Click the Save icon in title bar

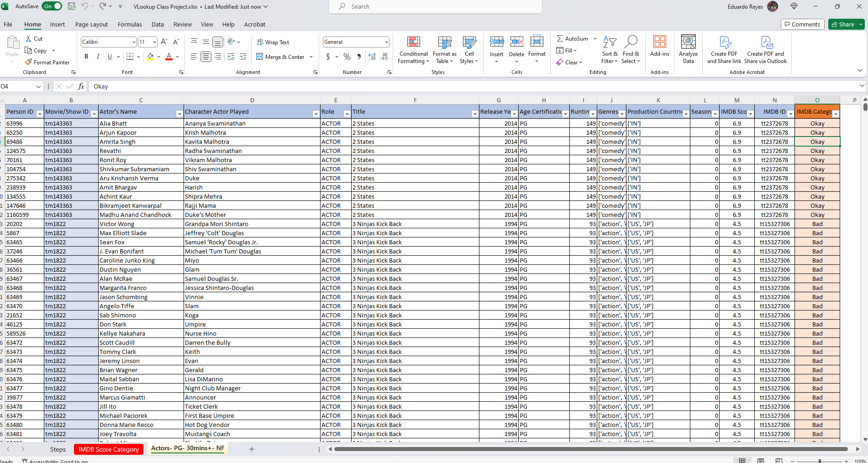pyautogui.click(x=72, y=6)
